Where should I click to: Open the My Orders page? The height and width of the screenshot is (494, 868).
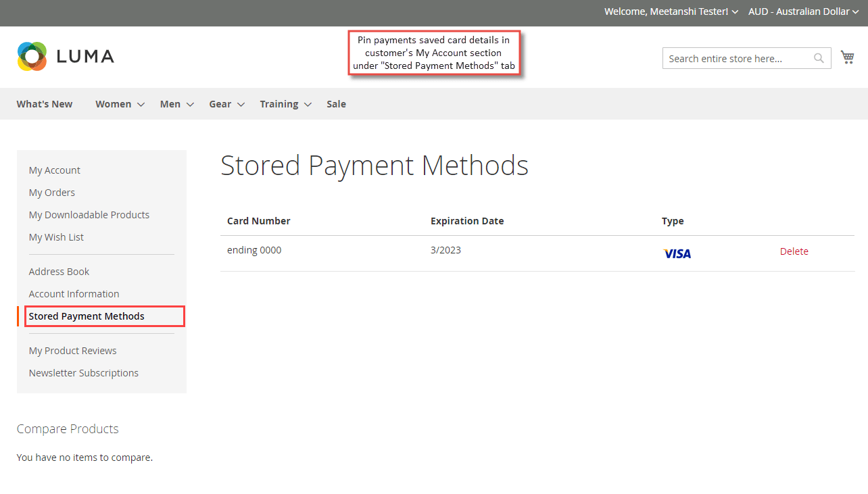point(51,192)
